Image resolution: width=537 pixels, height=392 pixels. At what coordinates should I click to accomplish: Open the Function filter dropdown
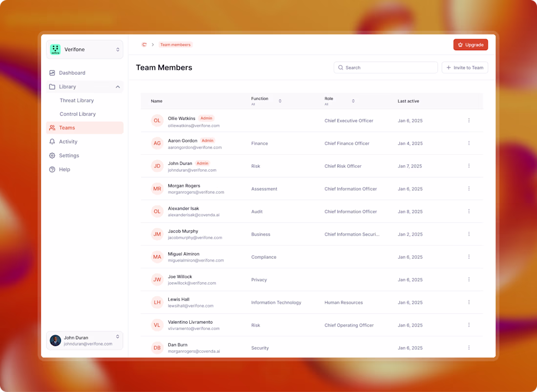point(280,101)
